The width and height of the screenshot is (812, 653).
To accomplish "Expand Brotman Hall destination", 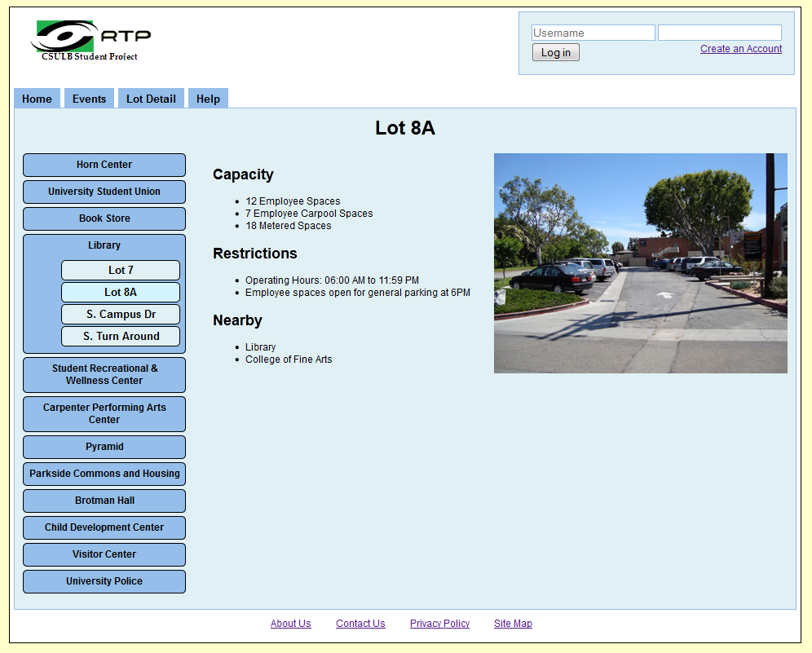I will tap(104, 501).
